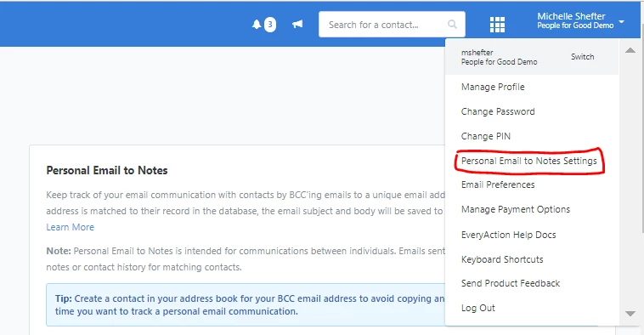
Task: Focus the Search for a contact field
Action: [392, 25]
